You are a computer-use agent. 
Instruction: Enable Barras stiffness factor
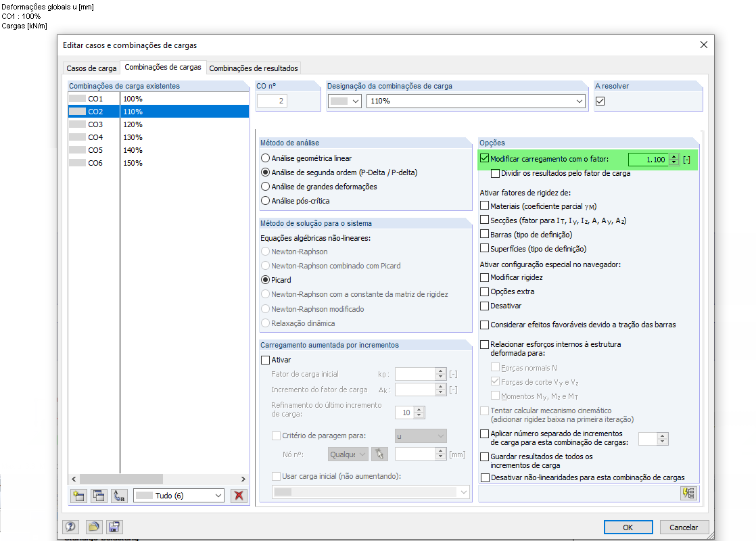point(485,234)
